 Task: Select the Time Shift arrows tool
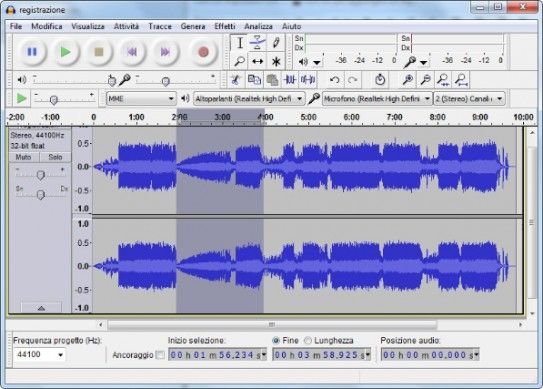[x=257, y=62]
